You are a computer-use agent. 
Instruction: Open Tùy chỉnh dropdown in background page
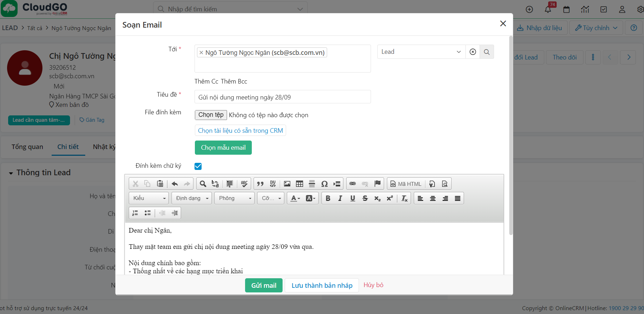[x=596, y=28]
